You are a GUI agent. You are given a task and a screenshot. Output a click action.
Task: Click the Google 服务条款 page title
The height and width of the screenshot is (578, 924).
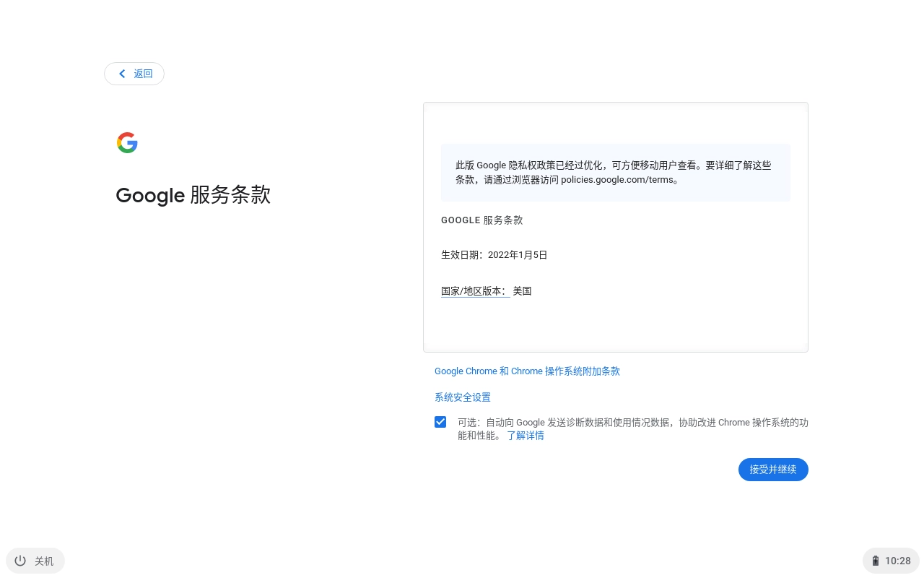click(193, 195)
